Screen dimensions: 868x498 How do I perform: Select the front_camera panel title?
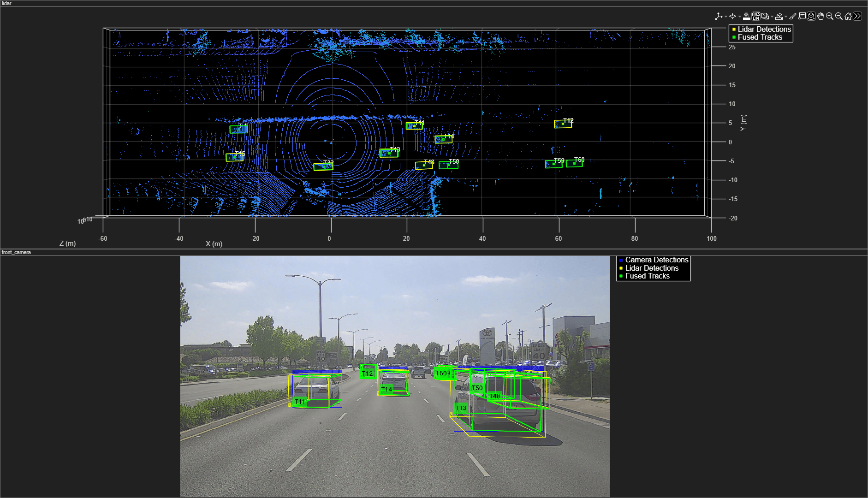(16, 252)
